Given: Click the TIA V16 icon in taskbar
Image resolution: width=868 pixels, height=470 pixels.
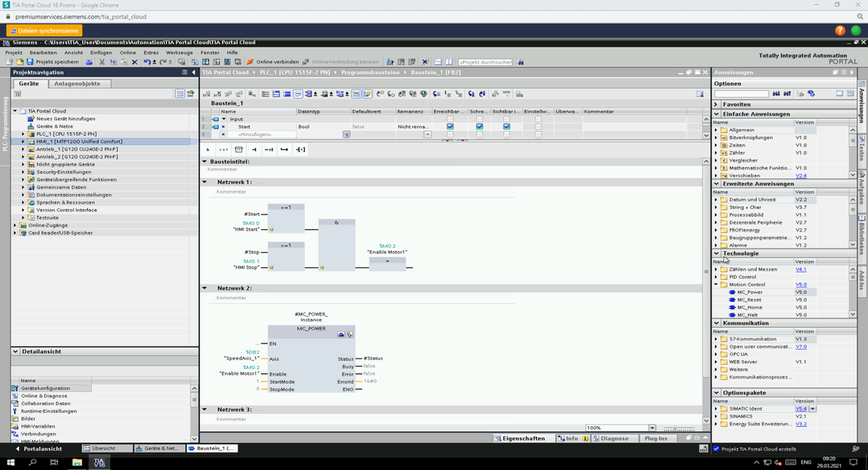Looking at the screenshot, I should 99,462.
